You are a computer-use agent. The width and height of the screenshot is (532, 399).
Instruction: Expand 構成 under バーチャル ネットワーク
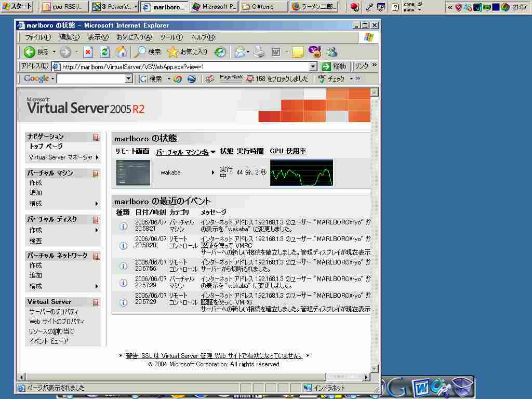97,286
